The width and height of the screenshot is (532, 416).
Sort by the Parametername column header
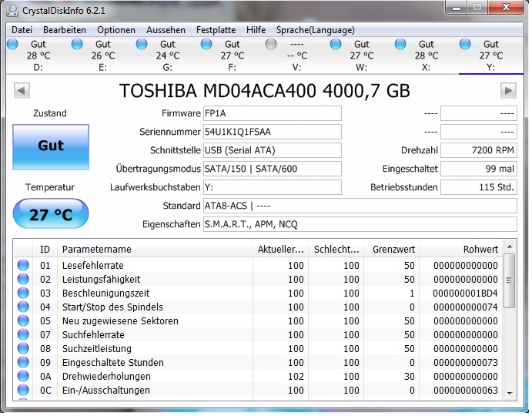click(x=155, y=250)
